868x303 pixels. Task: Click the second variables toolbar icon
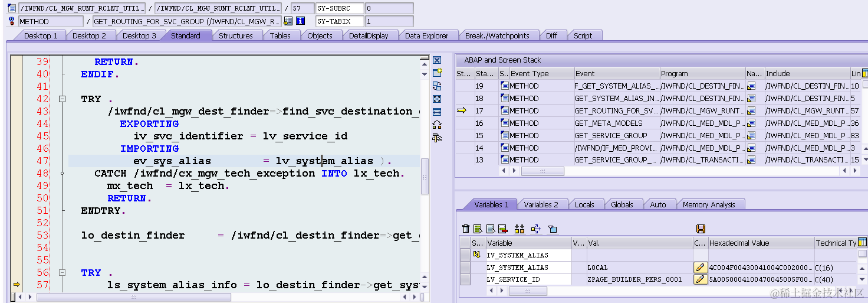478,229
